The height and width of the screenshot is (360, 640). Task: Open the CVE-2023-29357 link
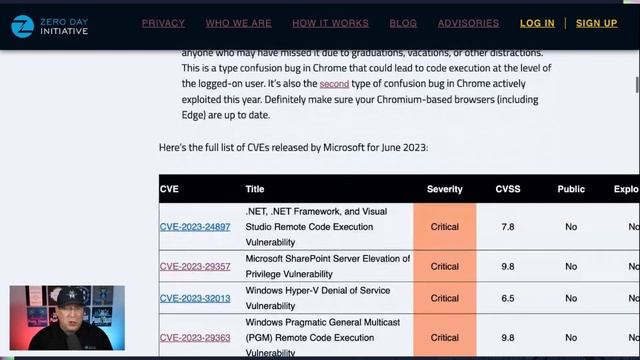tap(195, 267)
